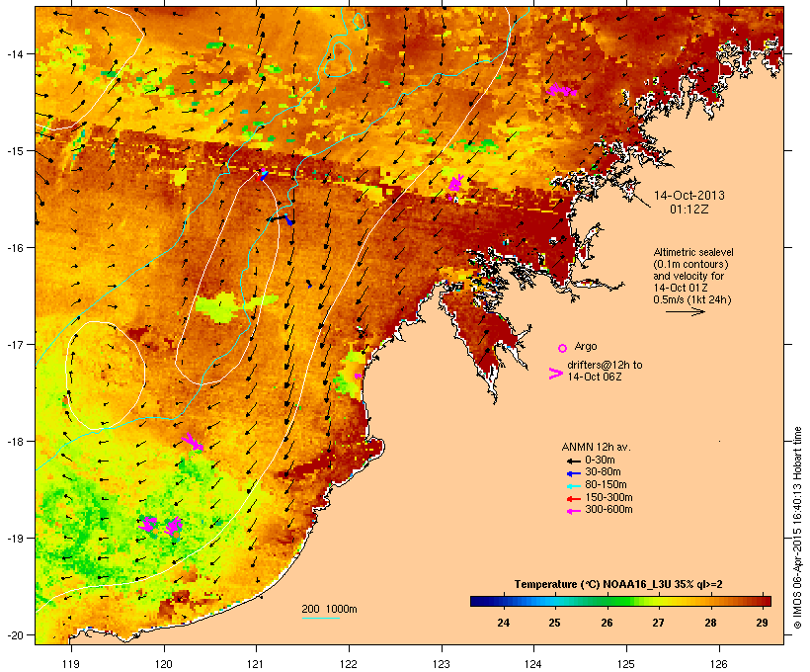Click the longitude axis label 123
The image size is (810, 672).
pos(442,664)
